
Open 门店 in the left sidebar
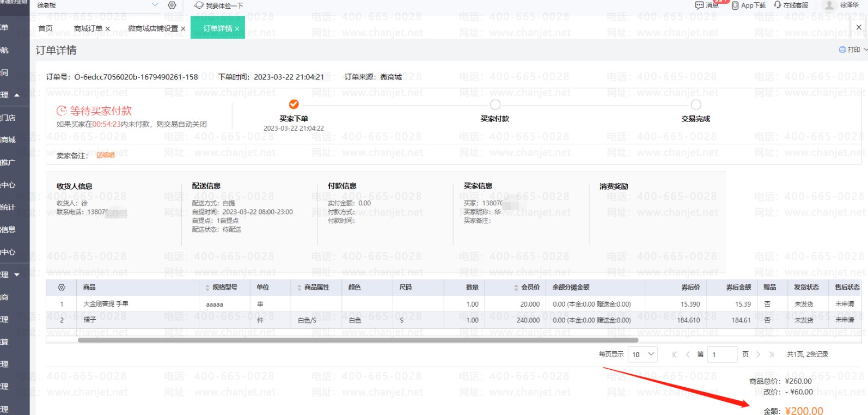(x=8, y=118)
